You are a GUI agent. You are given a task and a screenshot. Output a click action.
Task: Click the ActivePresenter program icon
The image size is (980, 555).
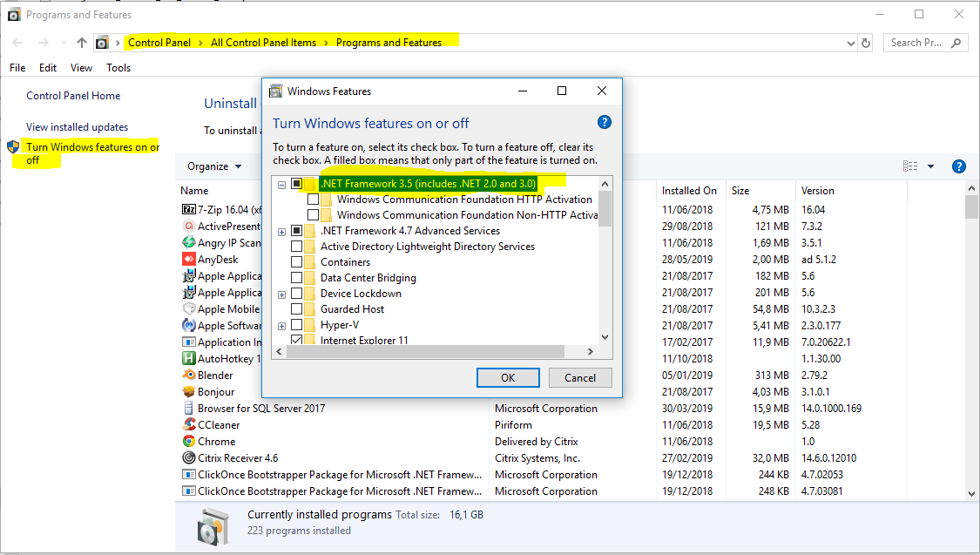click(x=189, y=227)
